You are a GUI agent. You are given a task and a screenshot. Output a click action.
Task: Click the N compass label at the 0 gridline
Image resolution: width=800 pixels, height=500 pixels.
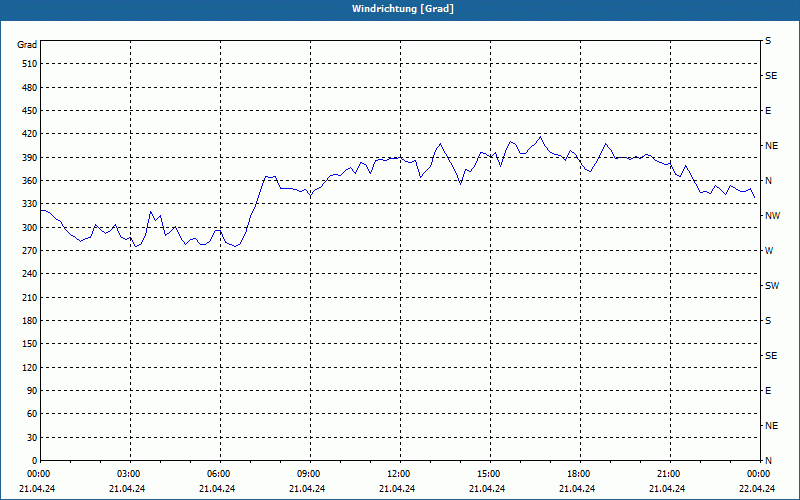768,461
